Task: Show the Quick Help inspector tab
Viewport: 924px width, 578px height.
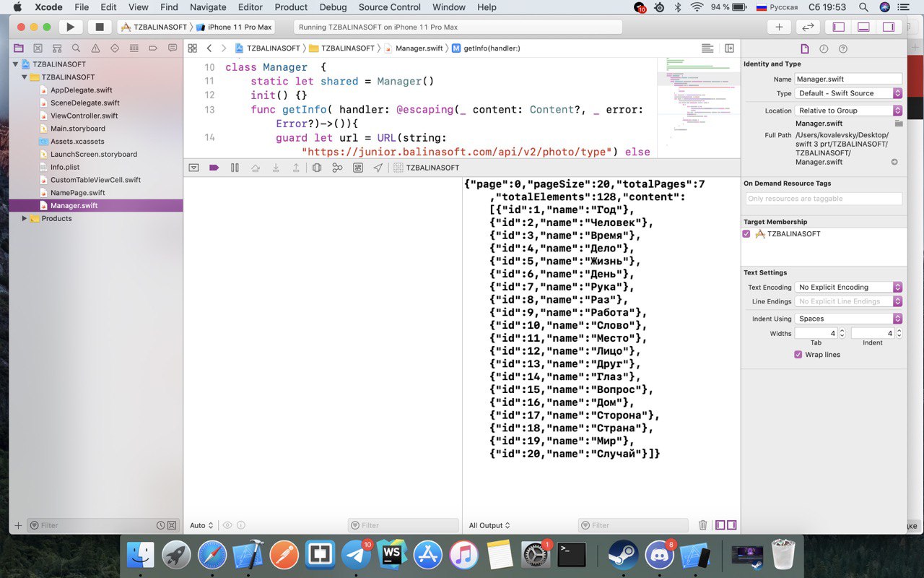Action: pos(842,48)
